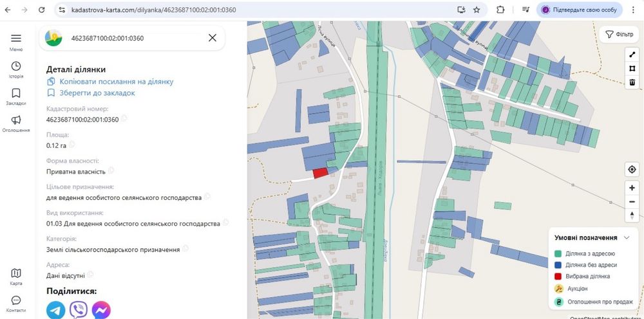644x319 pixels.
Task: Clear the cadastral number search box
Action: pyautogui.click(x=213, y=38)
